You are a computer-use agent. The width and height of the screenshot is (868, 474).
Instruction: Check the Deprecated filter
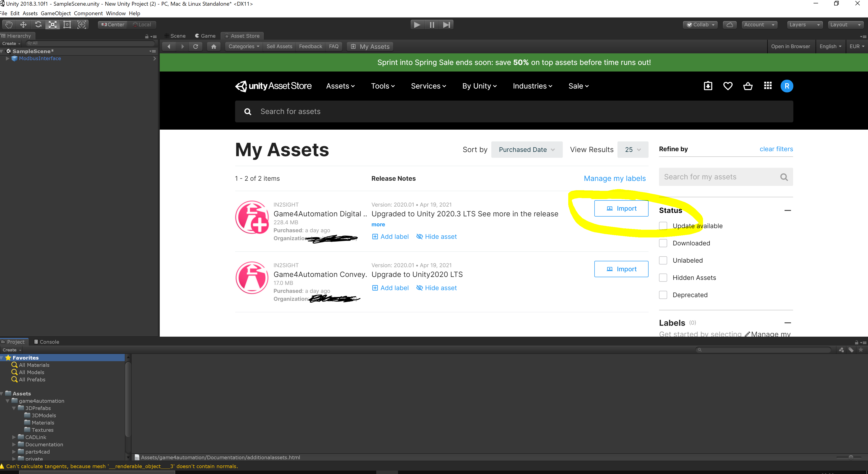pyautogui.click(x=663, y=295)
